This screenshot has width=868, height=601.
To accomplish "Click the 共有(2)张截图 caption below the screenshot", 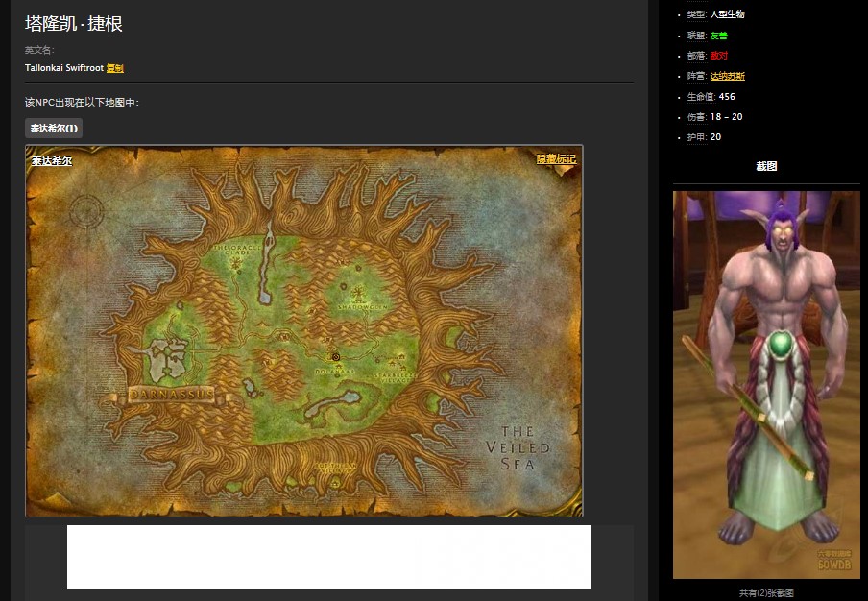I will pyautogui.click(x=766, y=593).
